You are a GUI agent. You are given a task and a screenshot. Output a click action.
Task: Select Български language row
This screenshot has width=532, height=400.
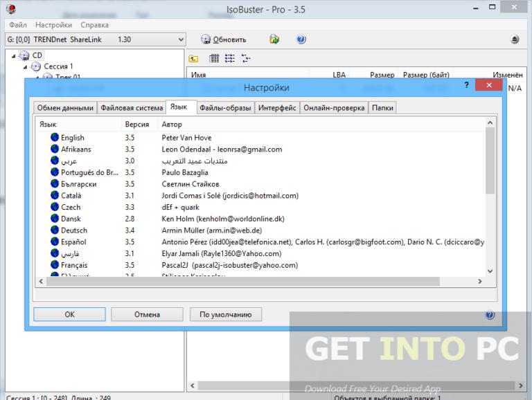coord(261,183)
